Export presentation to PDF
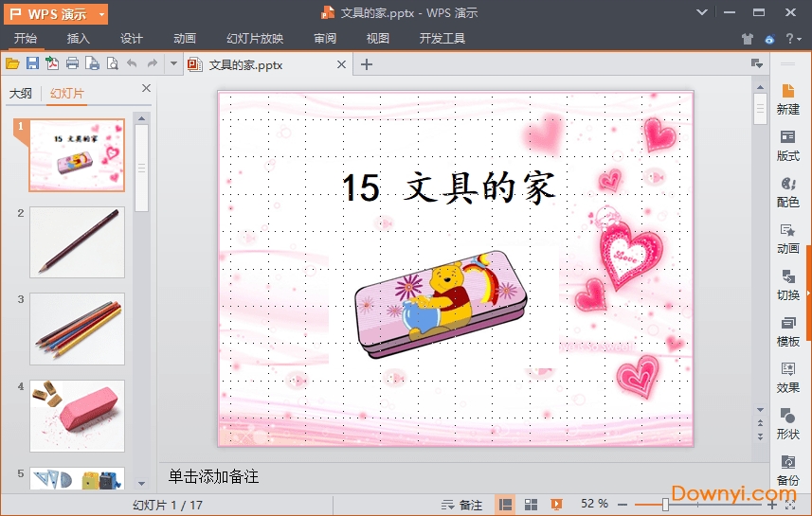This screenshot has width=812, height=516. [x=52, y=63]
